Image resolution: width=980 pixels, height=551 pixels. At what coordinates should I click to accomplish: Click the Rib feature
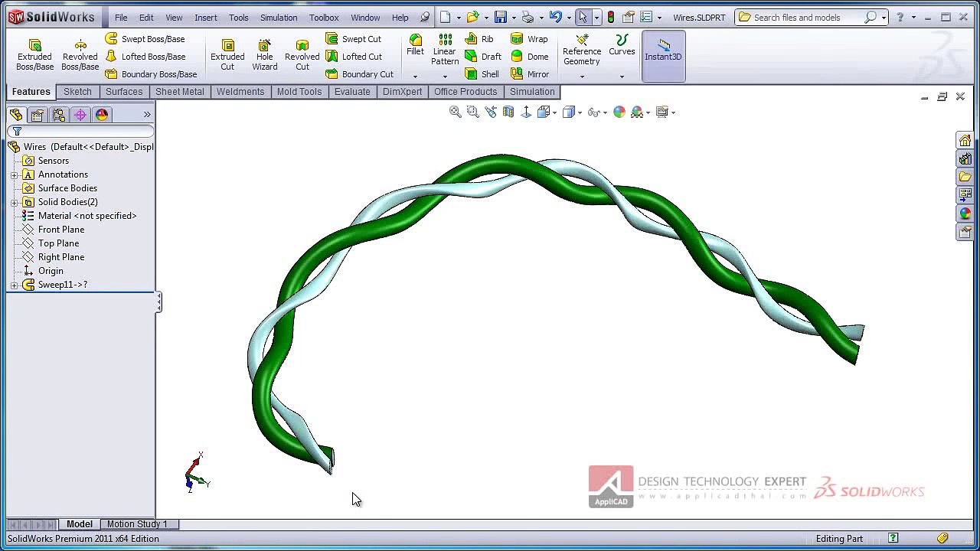[479, 39]
